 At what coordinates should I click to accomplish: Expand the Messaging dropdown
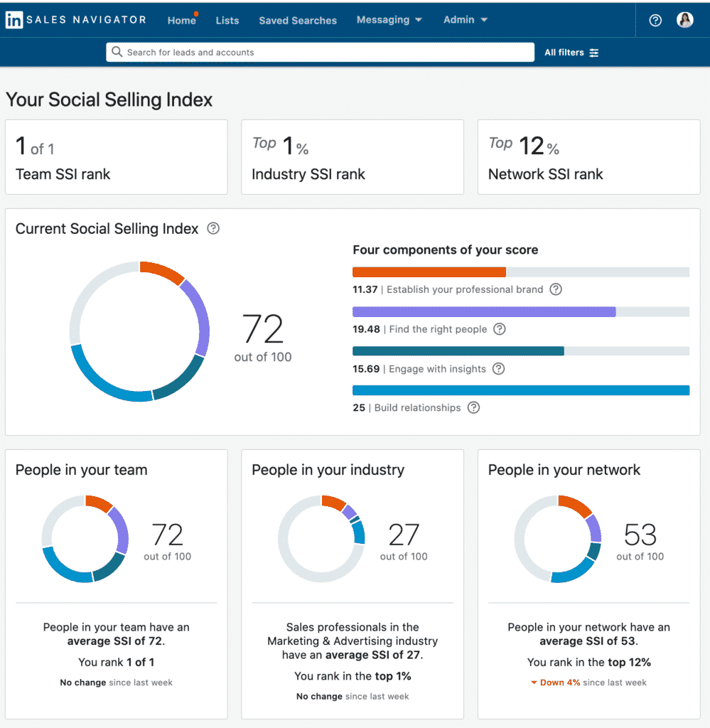pyautogui.click(x=389, y=20)
